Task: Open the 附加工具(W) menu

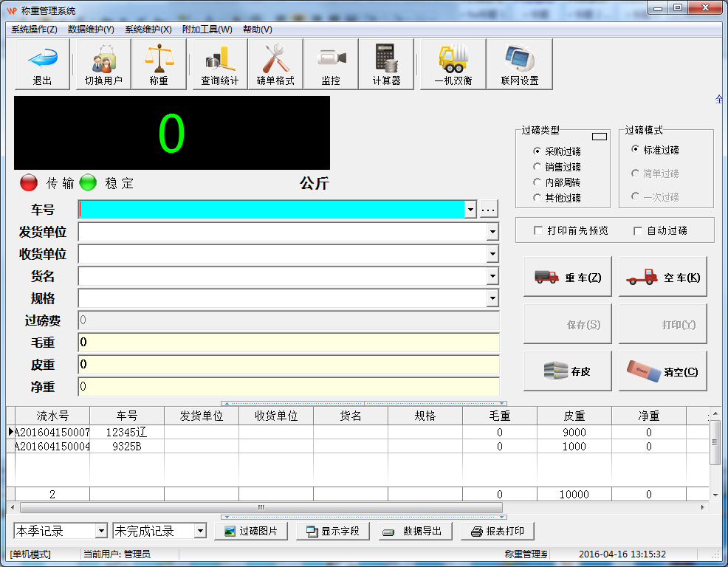Action: coord(207,30)
